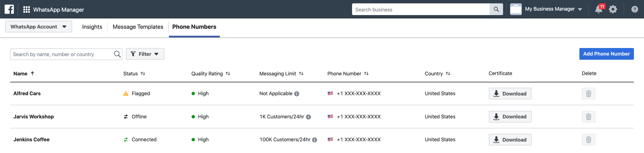Open the settings gear icon
This screenshot has width=644, height=153.
click(613, 9)
